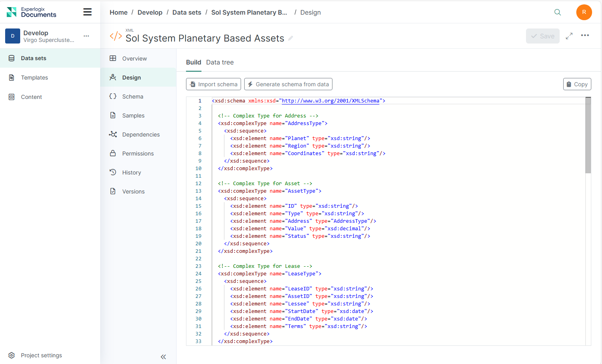Viewport: 602px width, 364px height.
Task: Open the Schema page
Action: click(138, 96)
